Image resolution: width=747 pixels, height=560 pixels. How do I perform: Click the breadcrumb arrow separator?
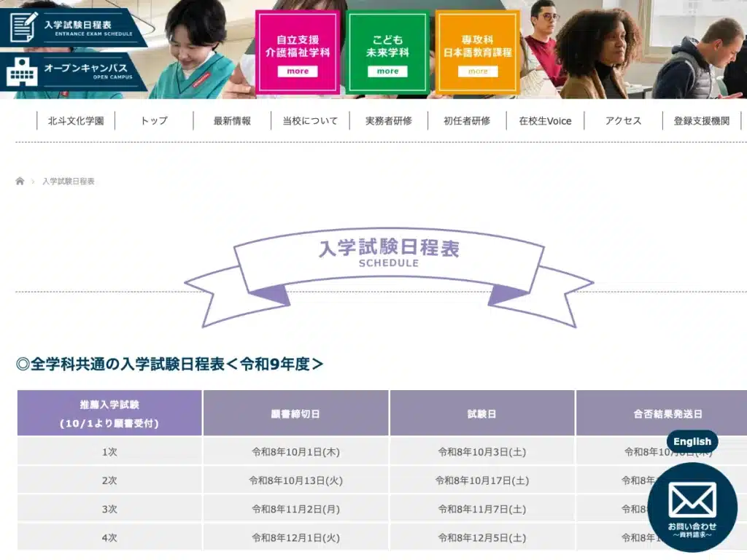coord(33,182)
